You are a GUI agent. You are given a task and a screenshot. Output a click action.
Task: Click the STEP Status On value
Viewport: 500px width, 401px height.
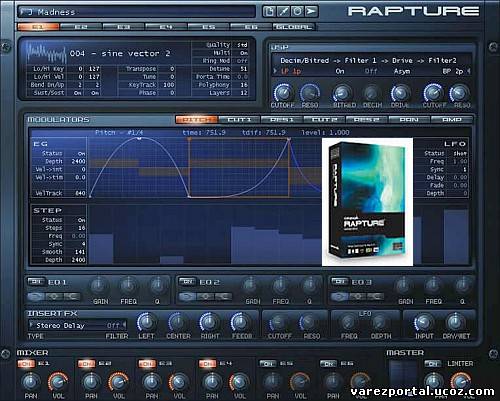(81, 220)
